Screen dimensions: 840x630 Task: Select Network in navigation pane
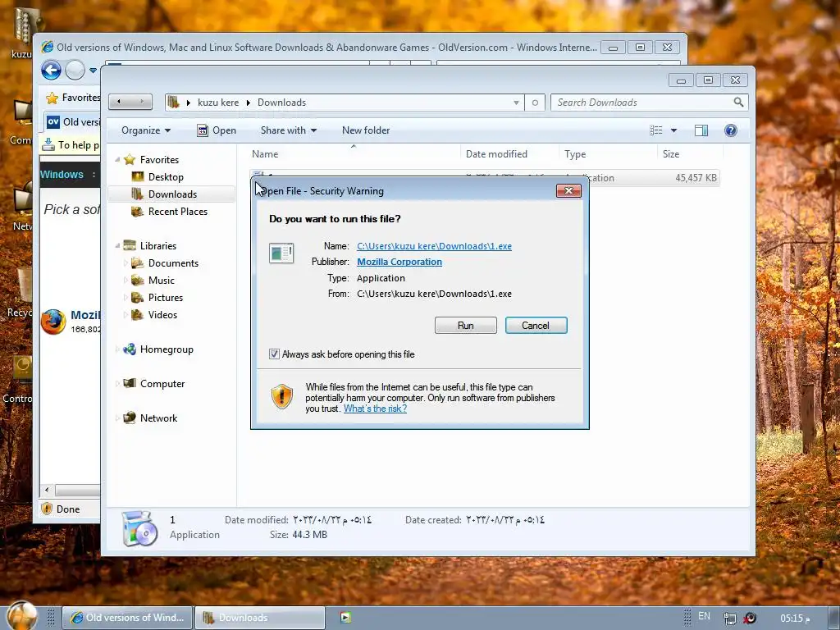point(158,418)
